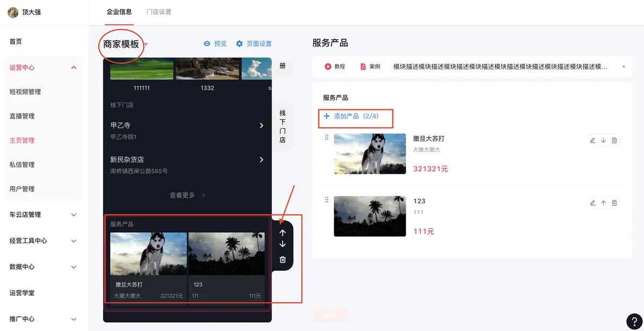The height and width of the screenshot is (331, 644).
Task: Open 运营学堂 in sidebar
Action: point(22,293)
